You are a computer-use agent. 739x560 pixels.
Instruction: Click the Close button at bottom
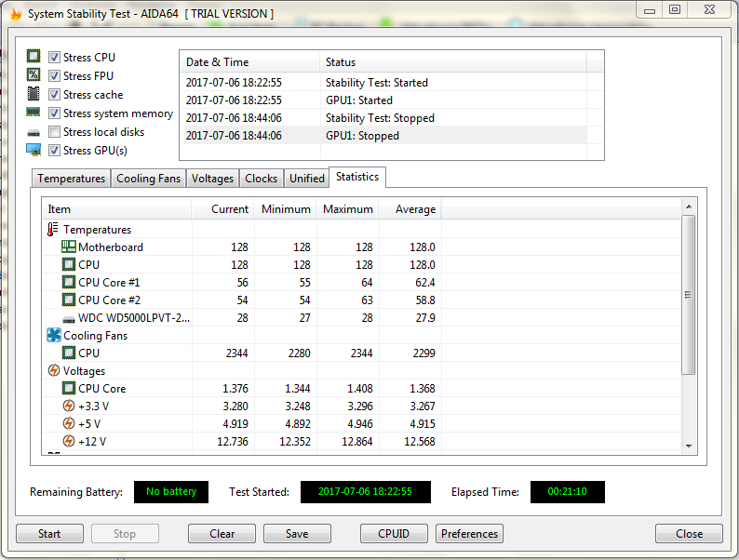pyautogui.click(x=689, y=534)
